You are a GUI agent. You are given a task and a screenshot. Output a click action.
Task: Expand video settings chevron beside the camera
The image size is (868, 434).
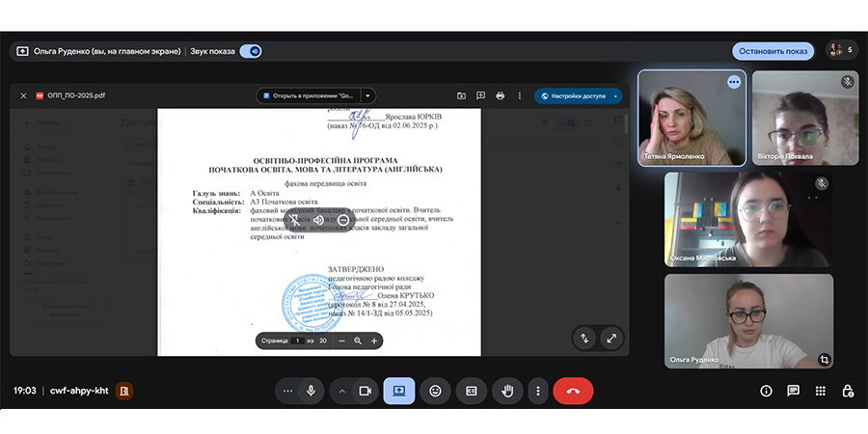[x=342, y=391]
